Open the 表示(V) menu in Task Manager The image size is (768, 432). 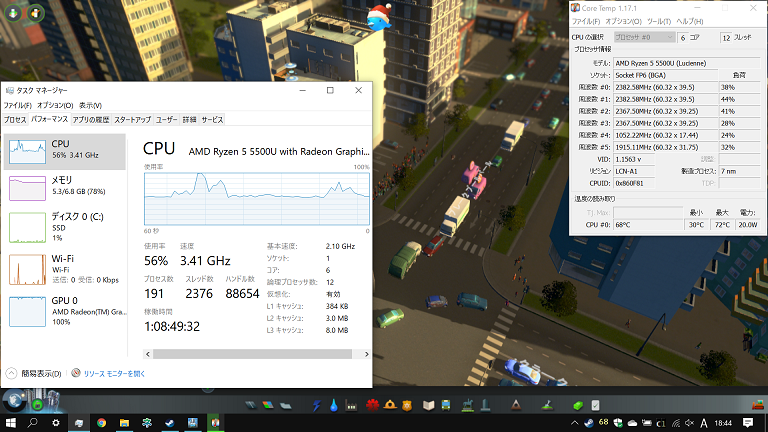point(90,105)
